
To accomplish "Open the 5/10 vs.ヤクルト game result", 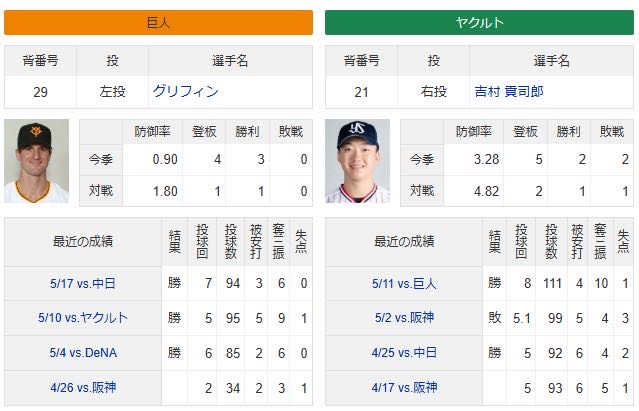I will [x=83, y=318].
